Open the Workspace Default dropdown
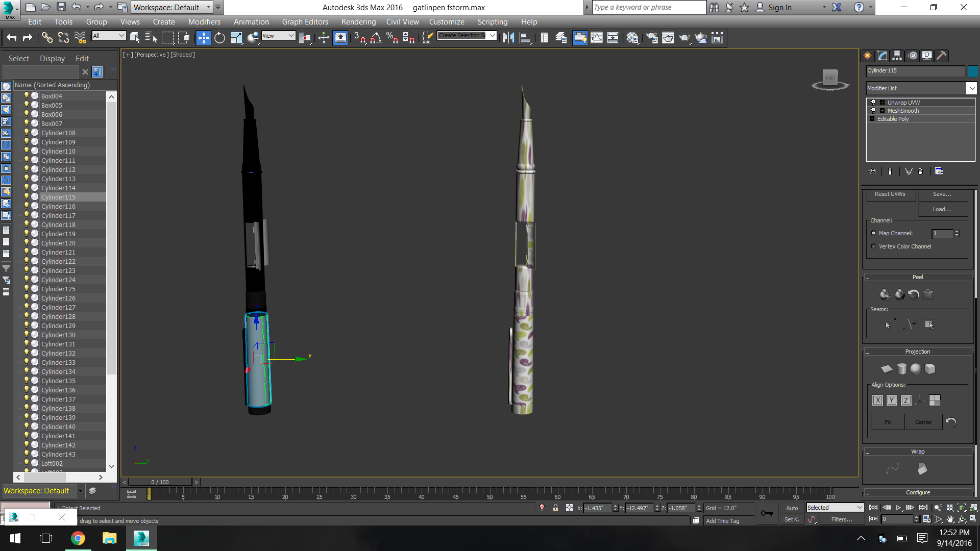Viewport: 980px width, 551px height. [x=209, y=7]
